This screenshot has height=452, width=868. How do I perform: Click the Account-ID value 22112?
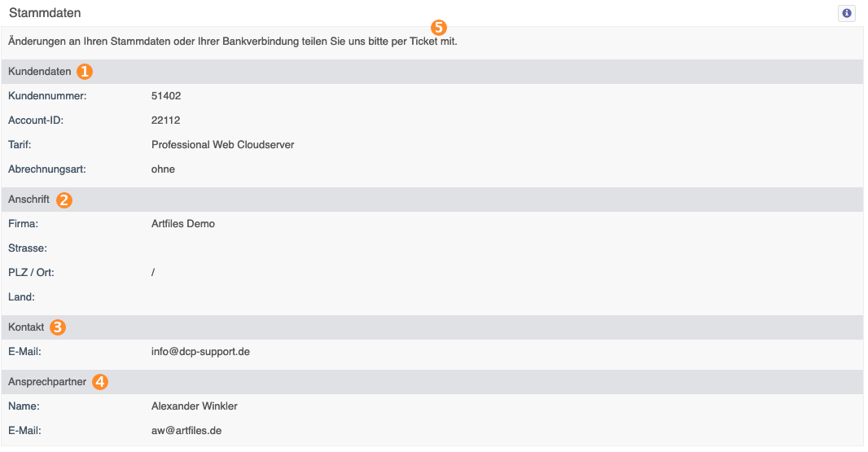click(x=165, y=121)
